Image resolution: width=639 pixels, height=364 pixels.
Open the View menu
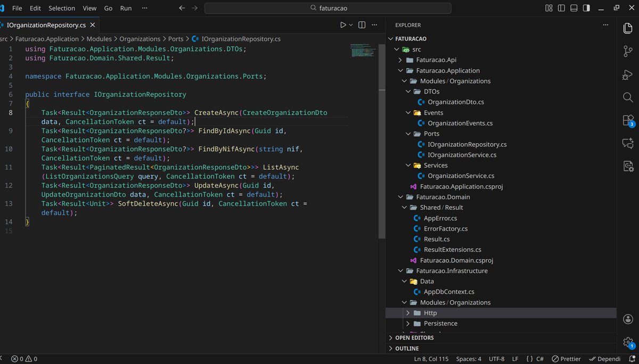tap(89, 8)
